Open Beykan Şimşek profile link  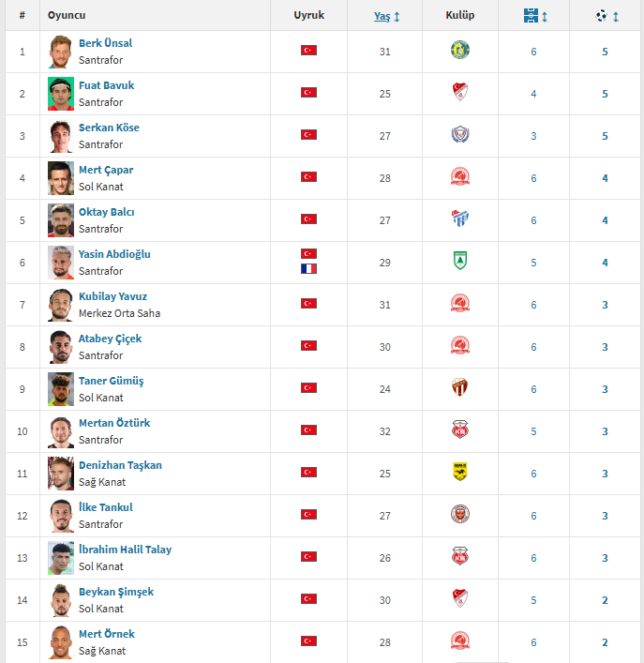(116, 592)
